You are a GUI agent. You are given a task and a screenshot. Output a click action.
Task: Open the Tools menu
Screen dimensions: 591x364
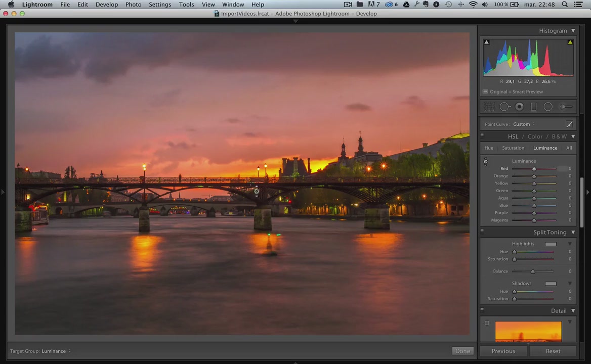[186, 5]
